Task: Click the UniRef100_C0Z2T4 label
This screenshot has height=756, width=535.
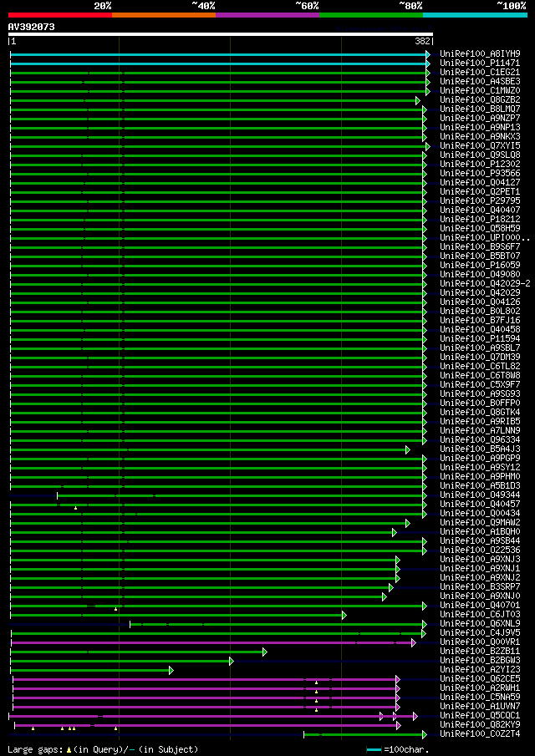Action: click(x=480, y=734)
